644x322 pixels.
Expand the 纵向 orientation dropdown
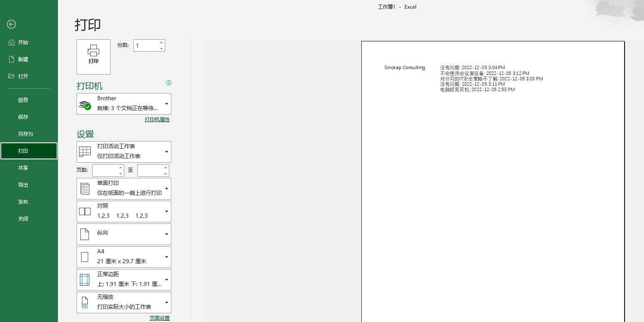coord(166,234)
